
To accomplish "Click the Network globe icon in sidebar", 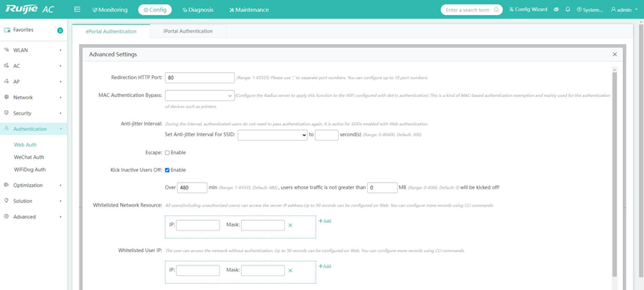I will click(x=6, y=97).
